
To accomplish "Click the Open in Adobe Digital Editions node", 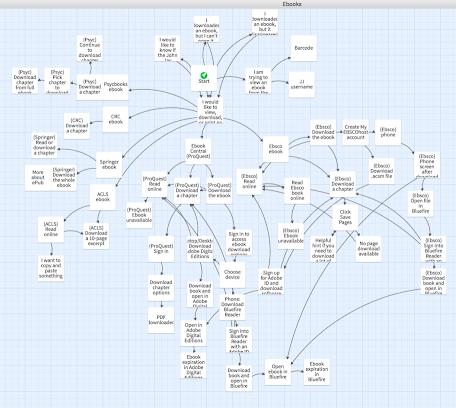I will [193, 333].
